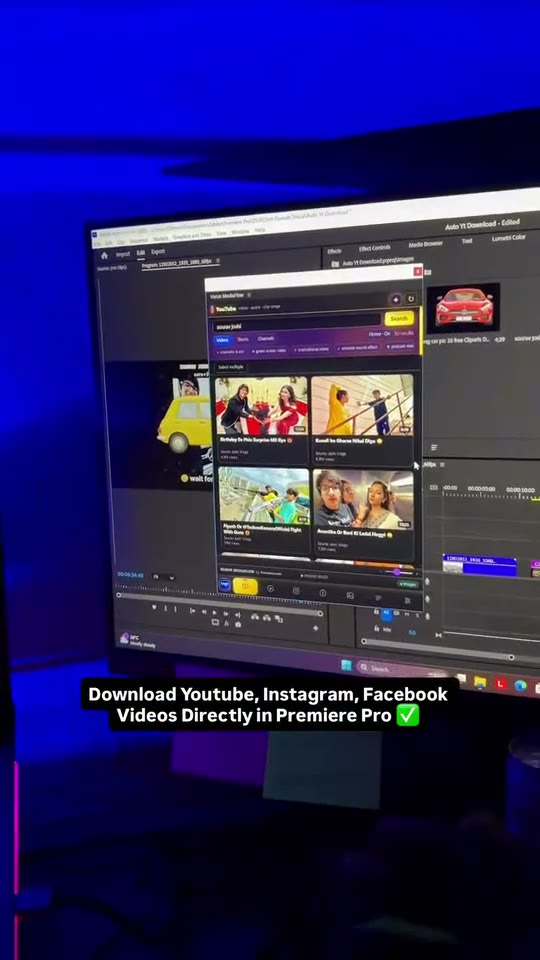The height and width of the screenshot is (960, 540).
Task: Click the timeline ruler at 00:00:05:00
Action: 481,489
